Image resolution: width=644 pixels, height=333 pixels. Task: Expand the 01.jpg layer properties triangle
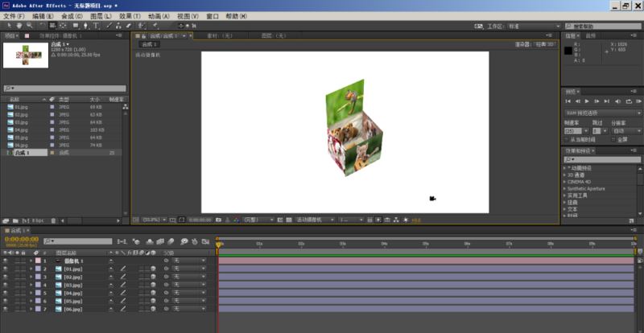pyautogui.click(x=31, y=269)
